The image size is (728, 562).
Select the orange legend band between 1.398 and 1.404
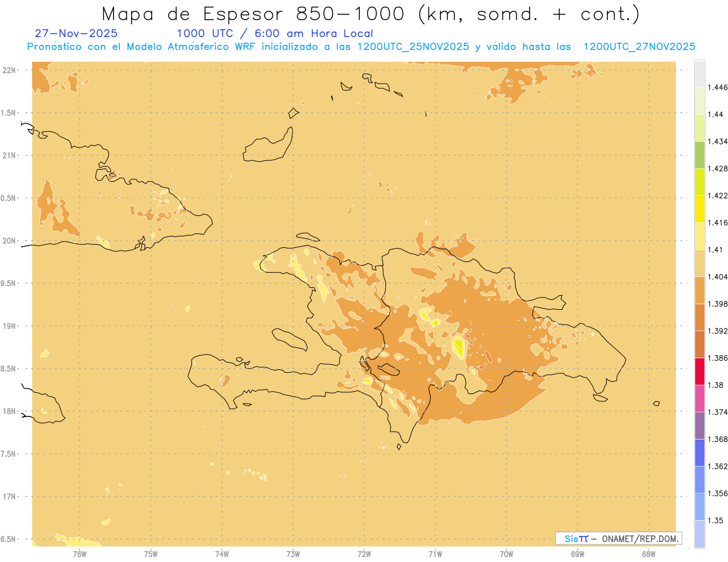click(699, 290)
